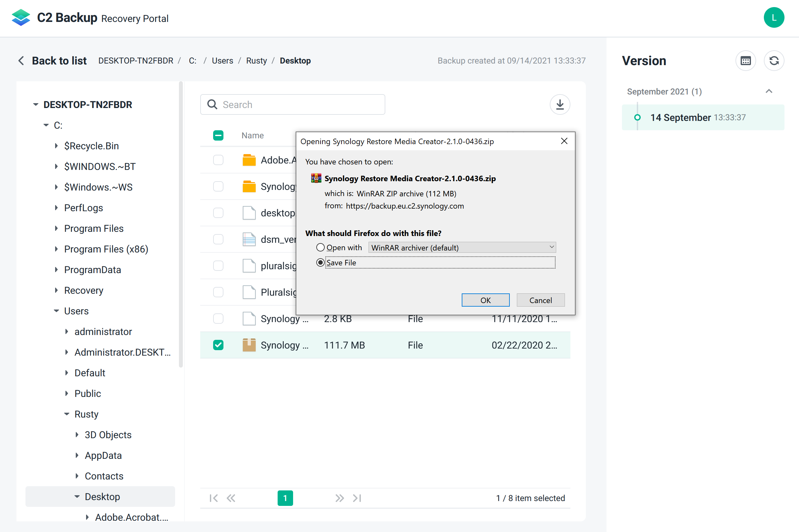Click the refresh versions icon
The image size is (799, 532).
774,61
